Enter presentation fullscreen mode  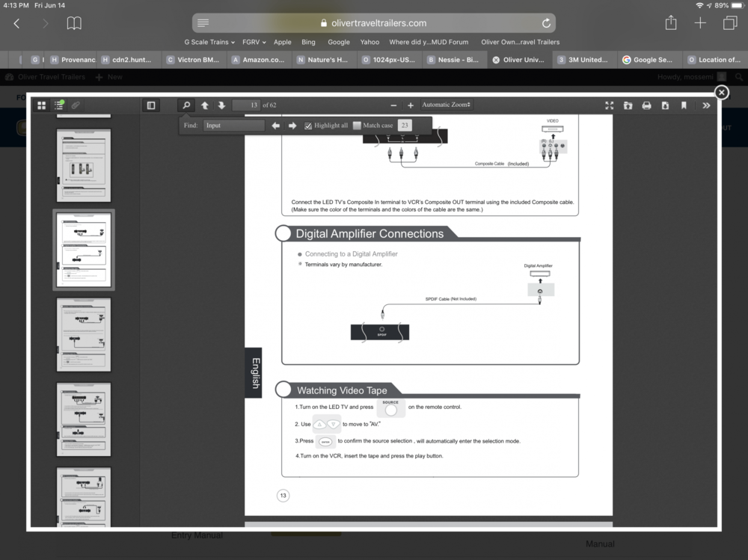pos(610,105)
